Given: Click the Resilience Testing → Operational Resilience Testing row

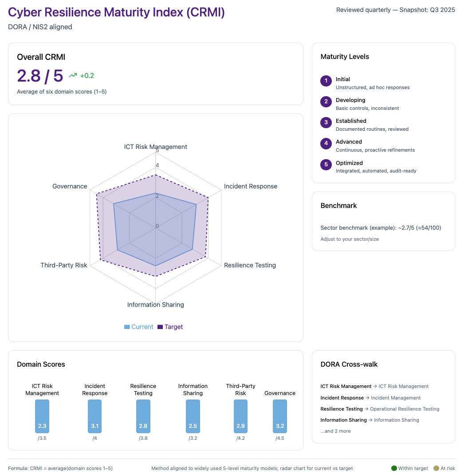Looking at the screenshot, I should pyautogui.click(x=380, y=409).
